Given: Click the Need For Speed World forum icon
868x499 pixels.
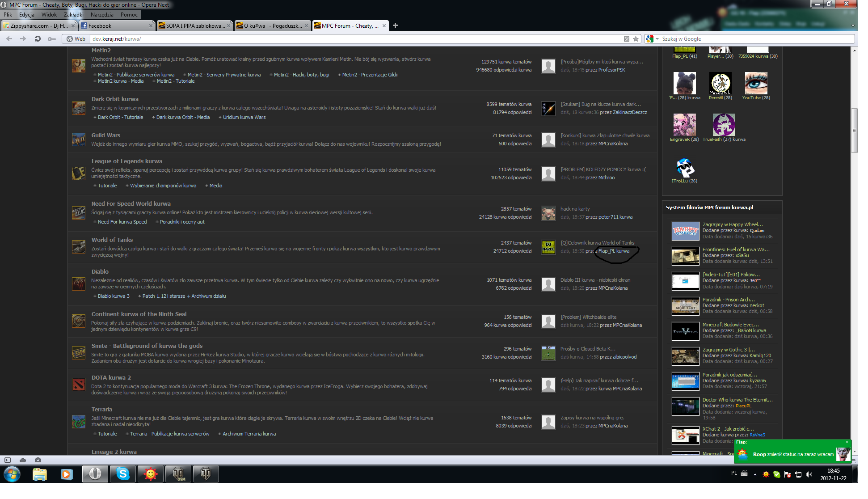Looking at the screenshot, I should coord(79,213).
